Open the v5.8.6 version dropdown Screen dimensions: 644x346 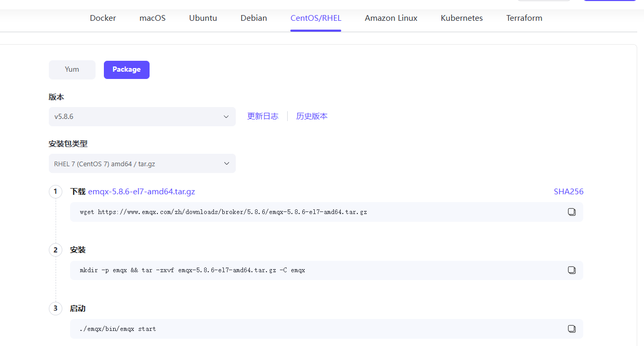click(142, 116)
